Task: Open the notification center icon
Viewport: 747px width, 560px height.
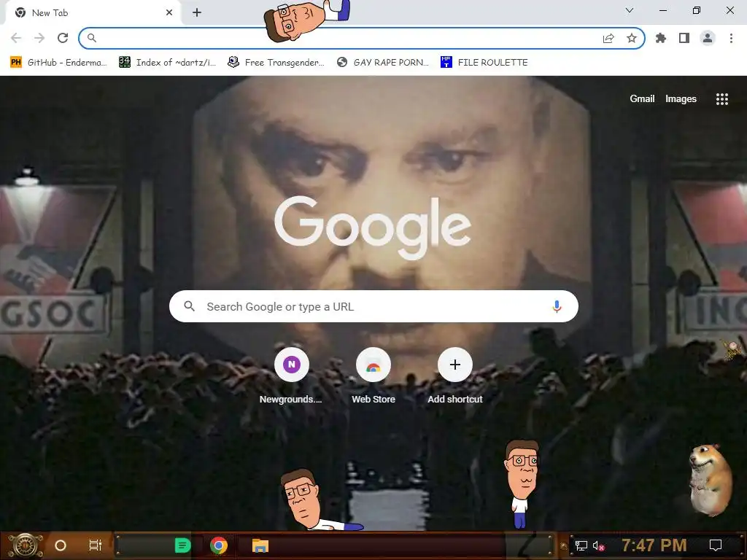Action: click(x=716, y=545)
